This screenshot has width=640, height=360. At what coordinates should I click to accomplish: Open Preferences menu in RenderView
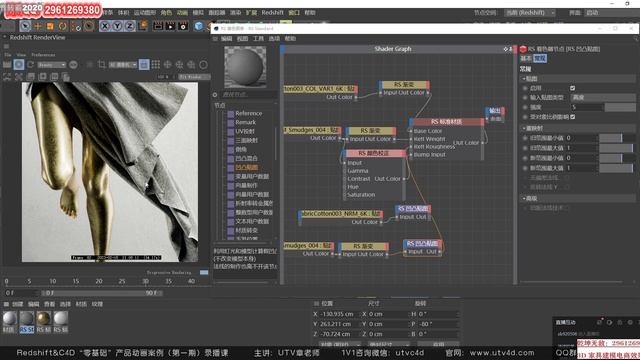tap(43, 55)
